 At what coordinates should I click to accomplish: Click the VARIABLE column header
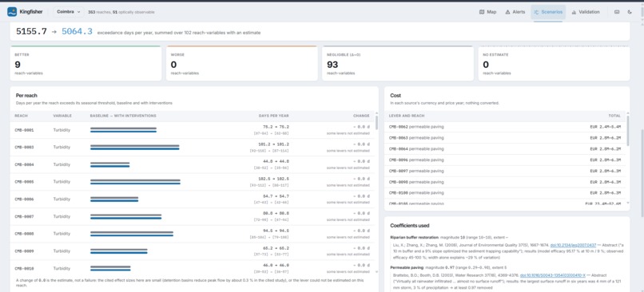click(x=62, y=116)
